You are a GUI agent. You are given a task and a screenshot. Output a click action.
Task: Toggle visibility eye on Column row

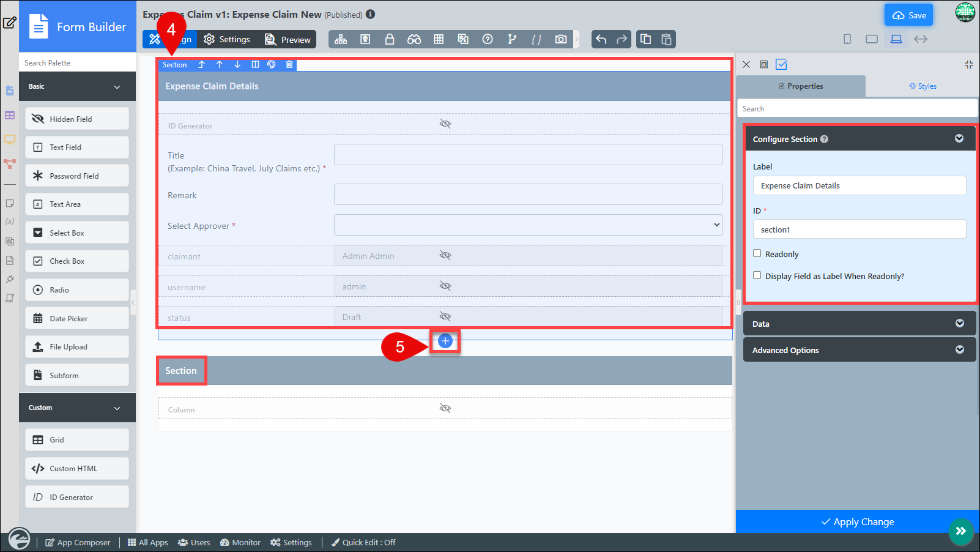[445, 408]
